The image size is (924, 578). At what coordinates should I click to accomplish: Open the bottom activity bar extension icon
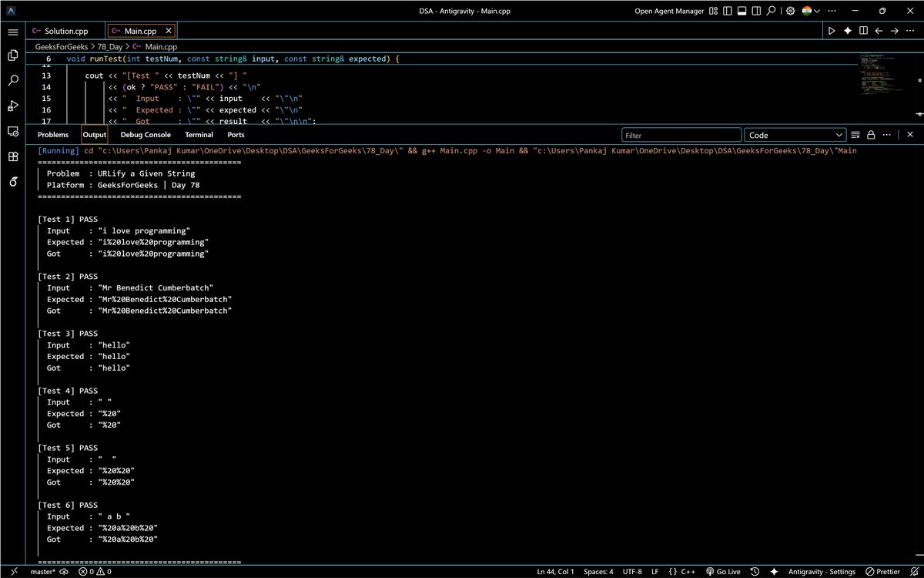pyautogui.click(x=13, y=182)
